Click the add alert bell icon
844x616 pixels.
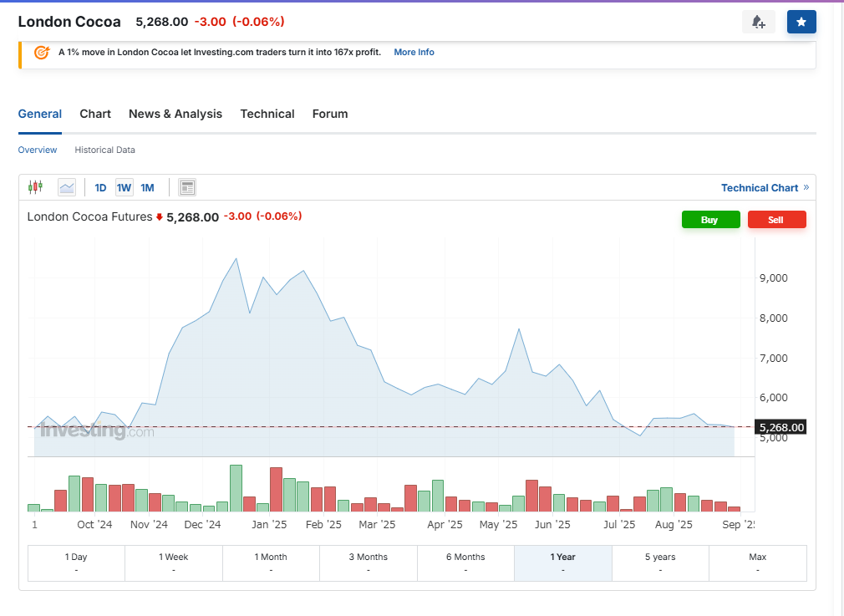[758, 22]
